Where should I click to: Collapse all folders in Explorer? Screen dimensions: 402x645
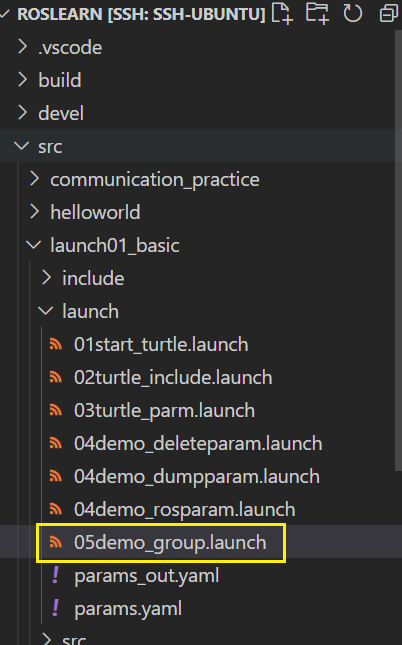(389, 13)
